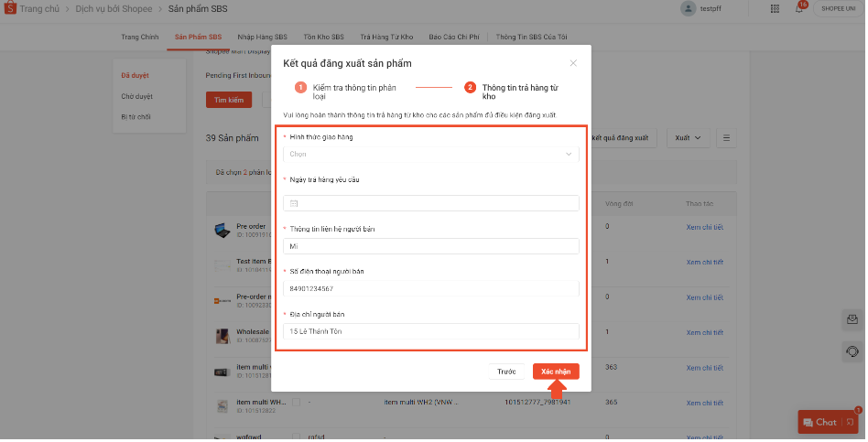Click the Shopee logo icon
Screen dimensions: 868x442
[x=10, y=8]
